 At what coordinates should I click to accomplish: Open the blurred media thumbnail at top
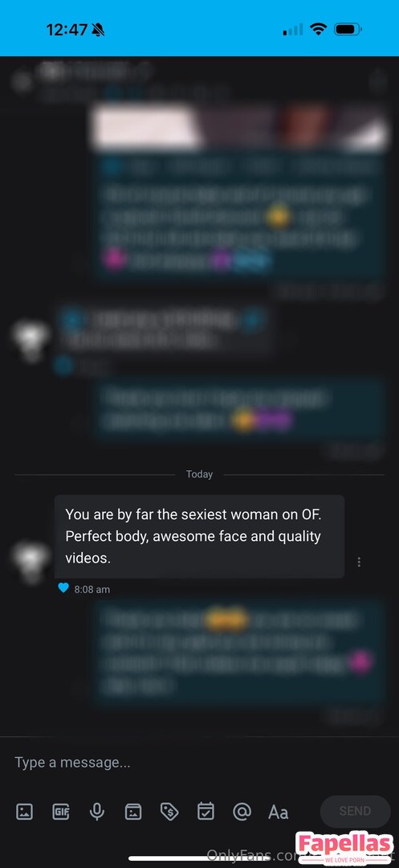[x=241, y=128]
